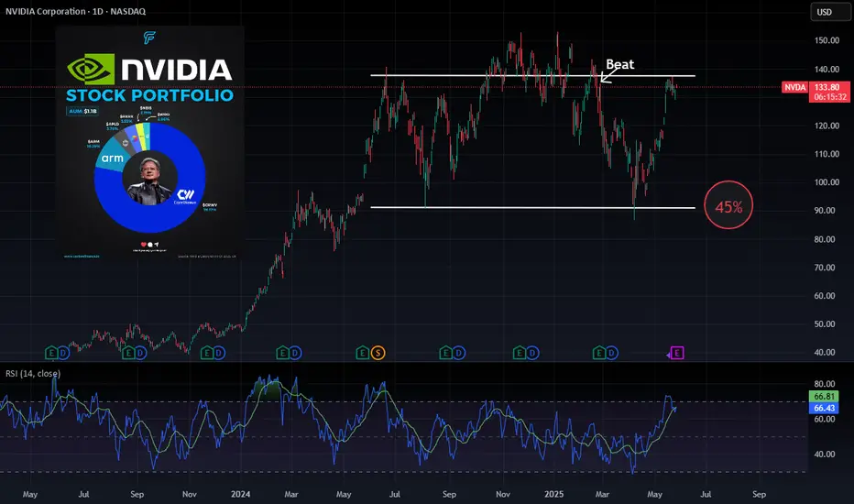Click the May 2023 earnings E marker
The height and width of the screenshot is (504, 854).
[51, 353]
